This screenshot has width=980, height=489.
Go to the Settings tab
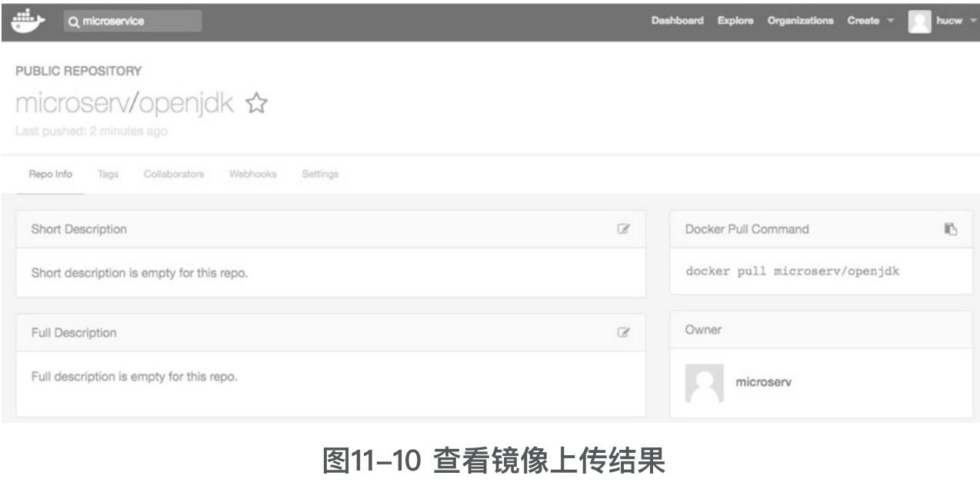point(320,175)
